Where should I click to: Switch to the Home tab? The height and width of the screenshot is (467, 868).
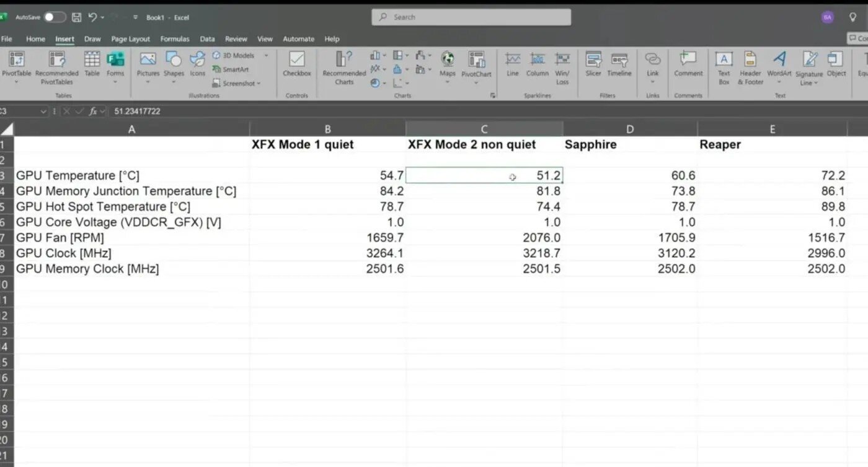point(35,39)
